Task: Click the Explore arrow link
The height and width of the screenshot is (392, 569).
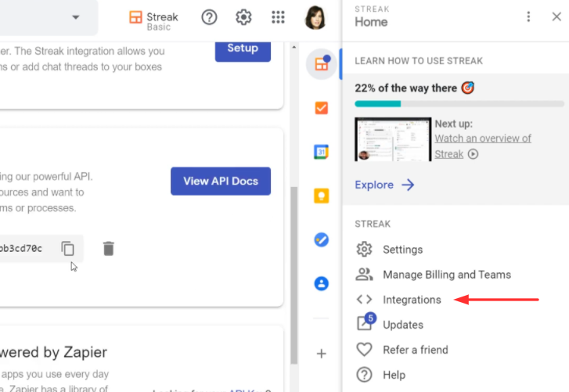Action: pyautogui.click(x=384, y=185)
